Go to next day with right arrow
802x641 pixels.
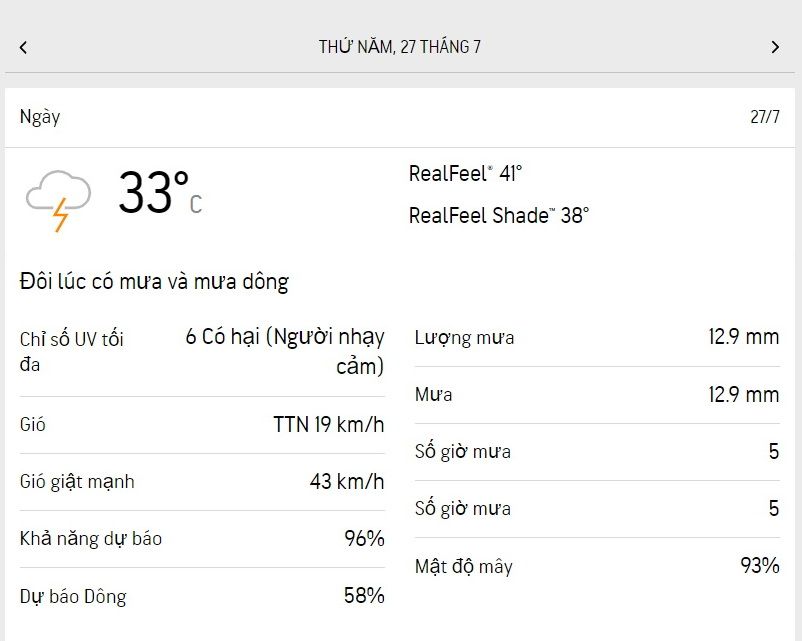775,48
